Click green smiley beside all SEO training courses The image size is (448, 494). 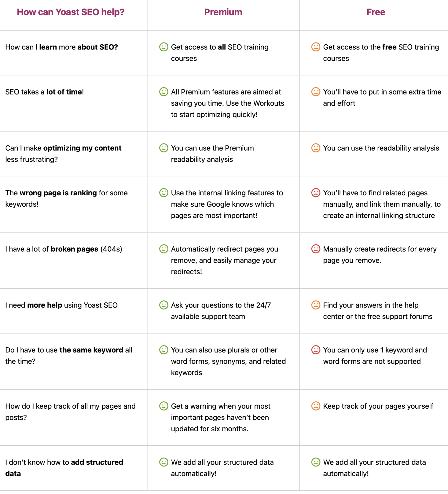pyautogui.click(x=164, y=47)
